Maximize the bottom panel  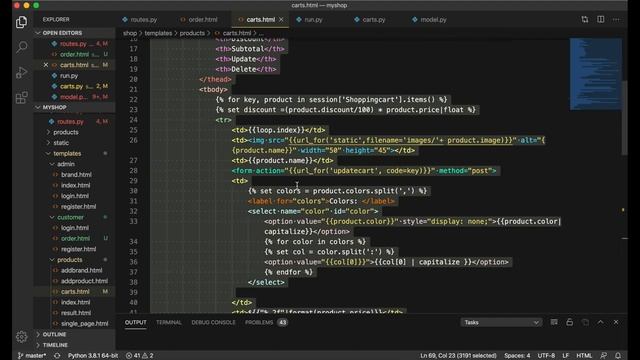click(x=600, y=322)
